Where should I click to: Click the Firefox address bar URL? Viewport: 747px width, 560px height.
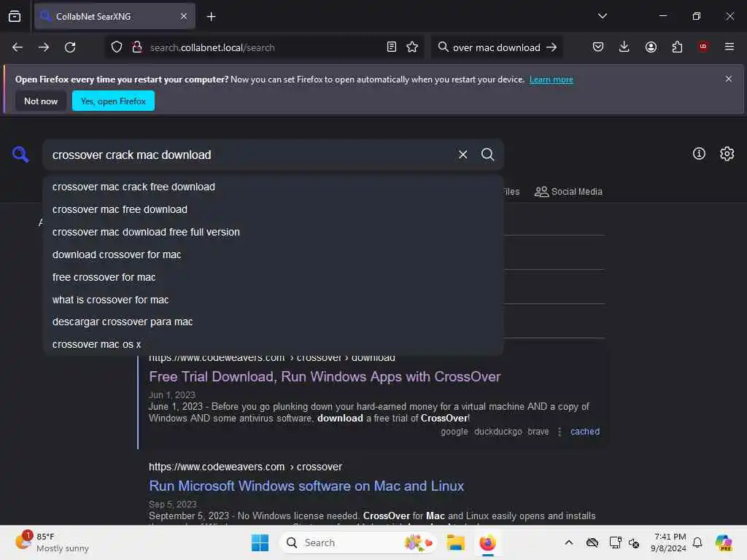point(212,47)
